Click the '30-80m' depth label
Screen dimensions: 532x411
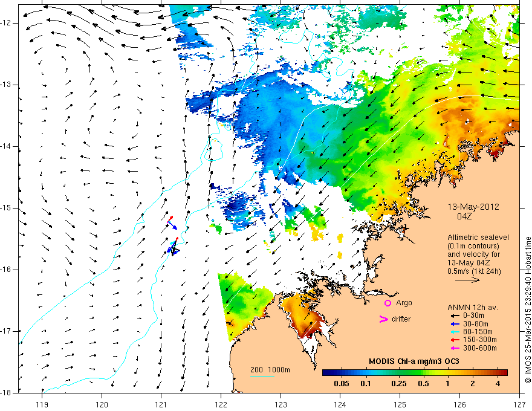(476, 324)
